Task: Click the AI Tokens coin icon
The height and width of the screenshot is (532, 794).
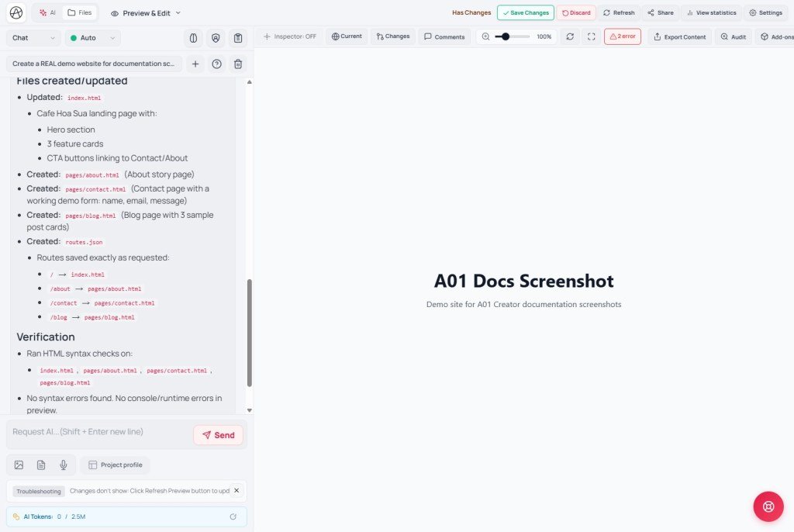Action: click(x=16, y=516)
